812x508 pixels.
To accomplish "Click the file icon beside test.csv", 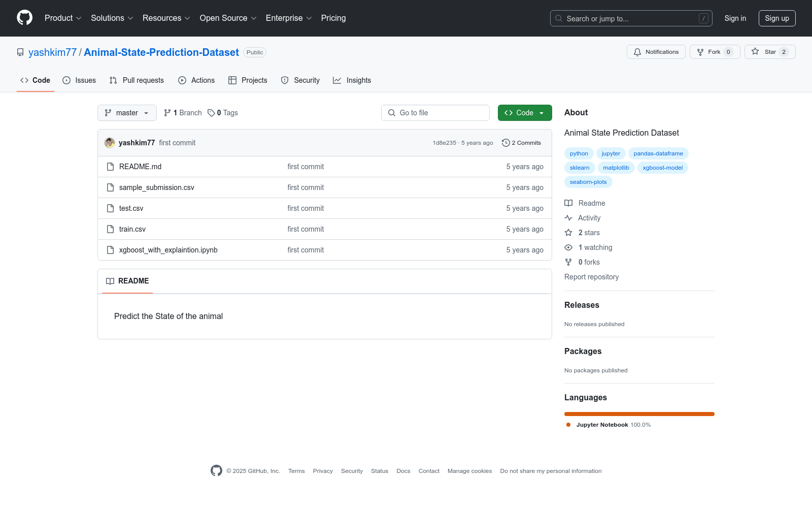I will (x=110, y=208).
